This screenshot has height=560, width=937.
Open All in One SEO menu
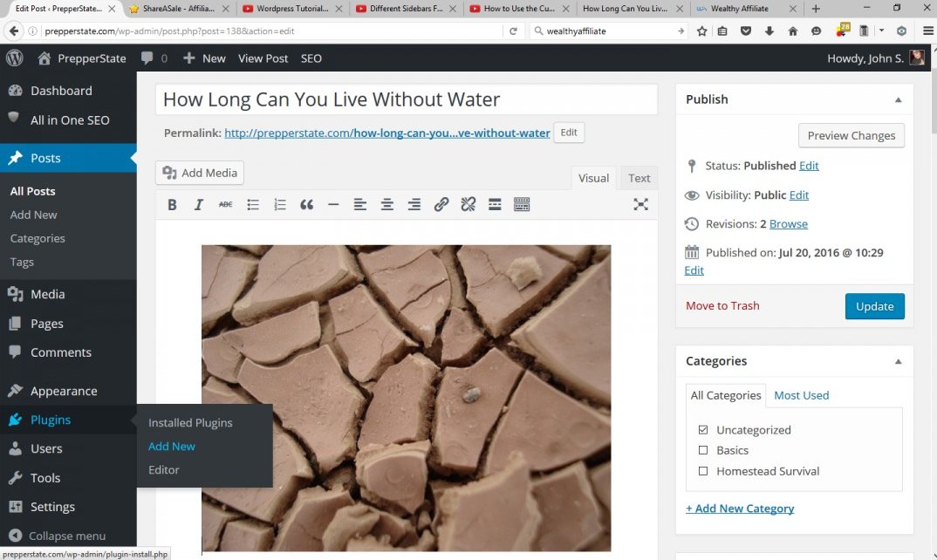tap(68, 120)
